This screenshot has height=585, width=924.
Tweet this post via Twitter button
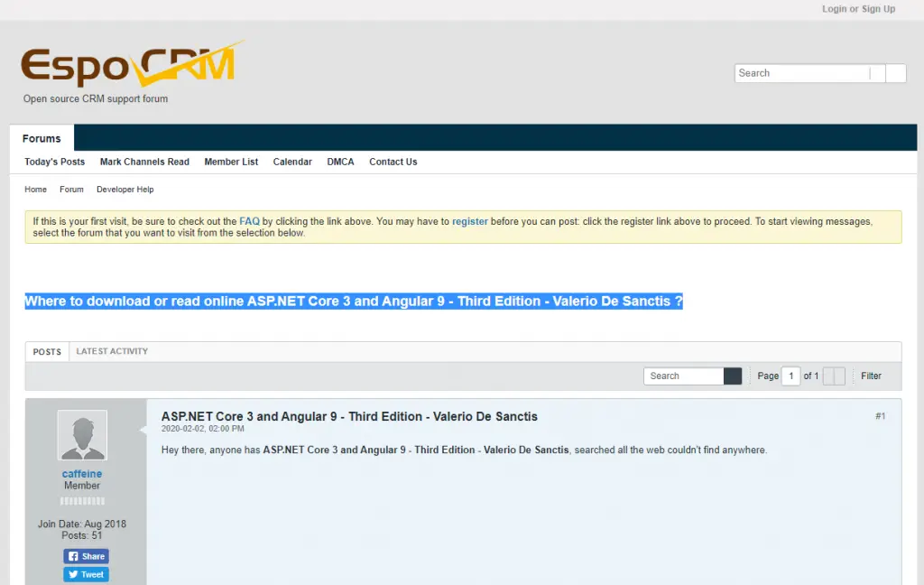point(86,574)
